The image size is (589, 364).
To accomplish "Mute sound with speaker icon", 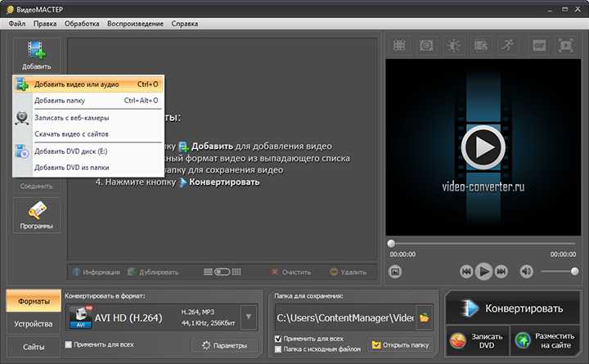I will (526, 272).
